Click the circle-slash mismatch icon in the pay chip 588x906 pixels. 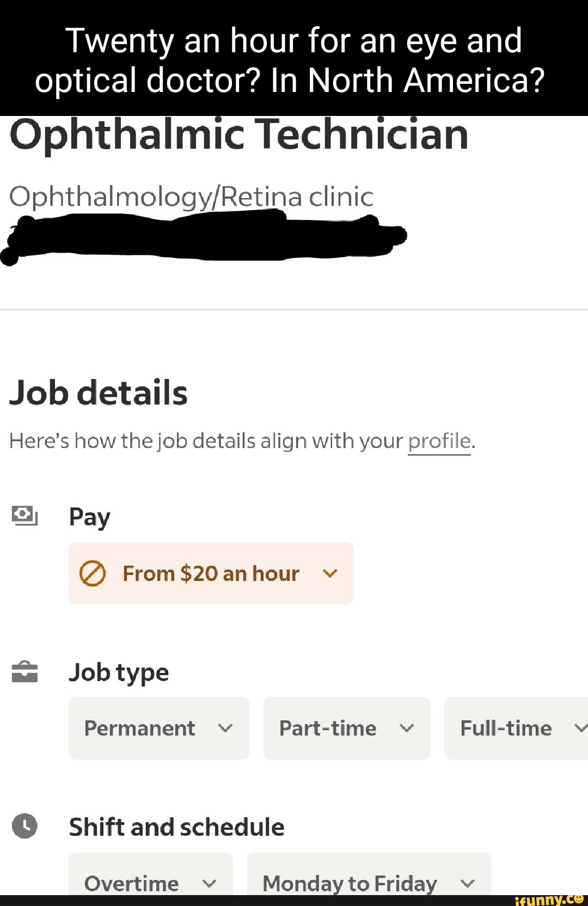[92, 574]
